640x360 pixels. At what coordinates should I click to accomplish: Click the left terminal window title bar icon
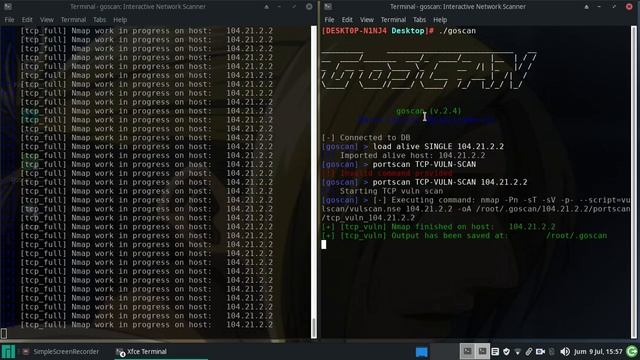click(x=8, y=7)
